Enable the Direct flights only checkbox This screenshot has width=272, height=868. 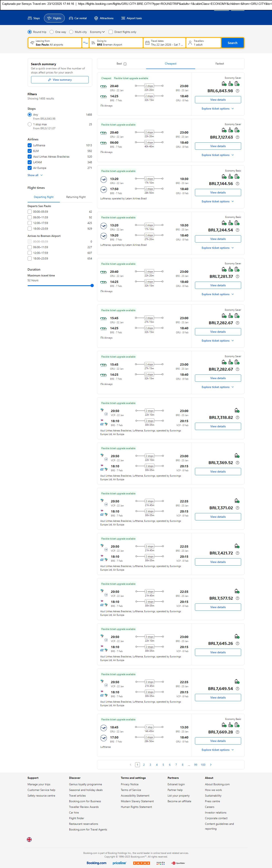point(110,32)
